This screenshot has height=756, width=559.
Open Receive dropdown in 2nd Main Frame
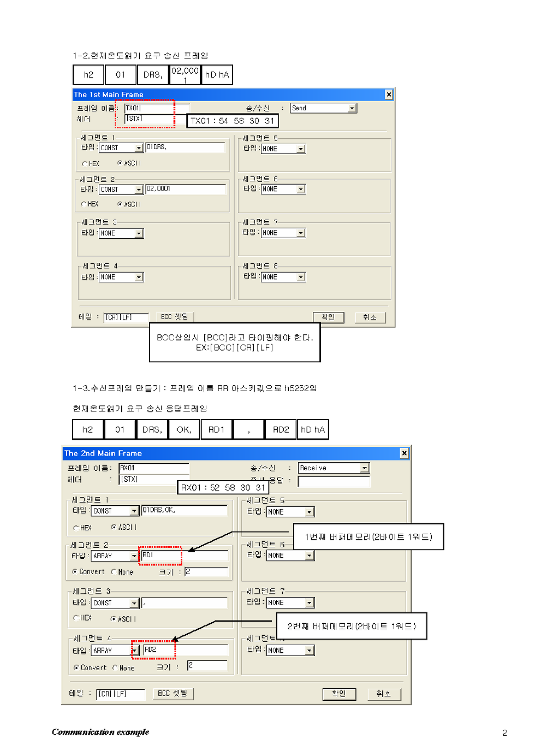pyautogui.click(x=365, y=468)
